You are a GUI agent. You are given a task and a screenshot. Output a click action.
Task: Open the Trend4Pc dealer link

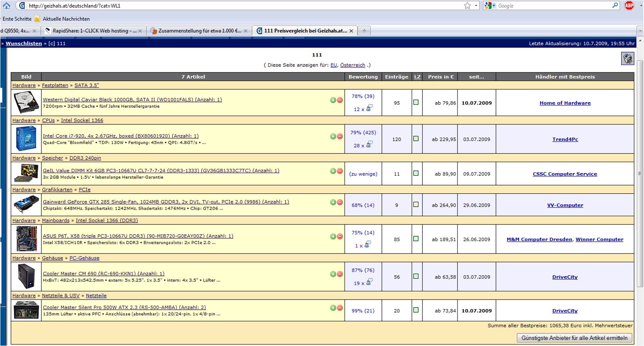click(565, 139)
